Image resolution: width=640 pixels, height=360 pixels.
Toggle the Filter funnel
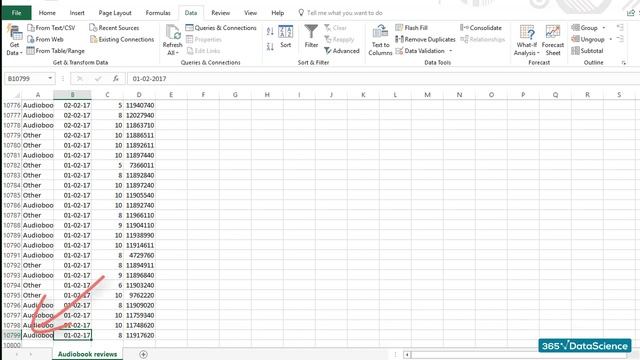pyautogui.click(x=311, y=37)
